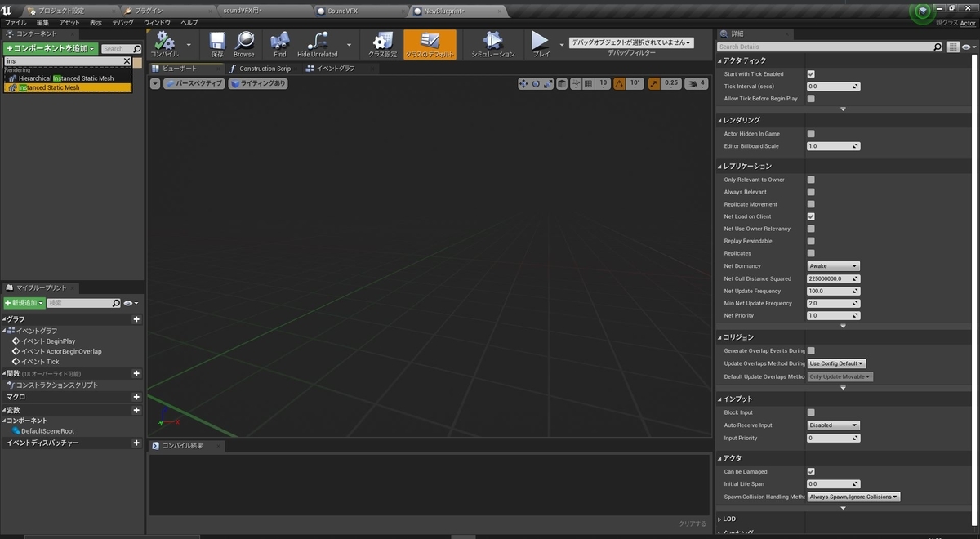980x539 pixels.
Task: Open Perspective (パースペクティブ) view dropdown
Action: pos(194,83)
